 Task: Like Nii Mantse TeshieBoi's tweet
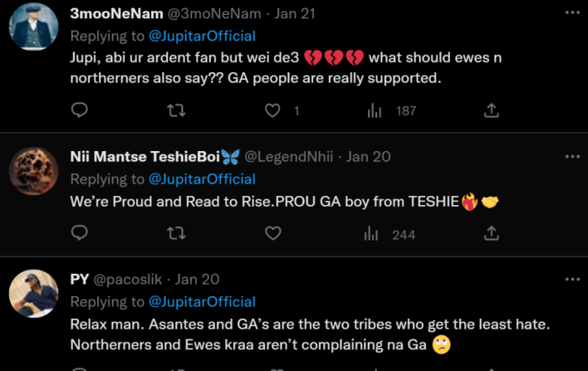272,234
